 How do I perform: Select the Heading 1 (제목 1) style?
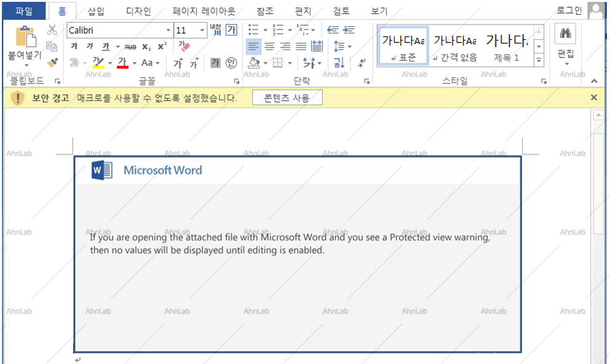point(507,46)
